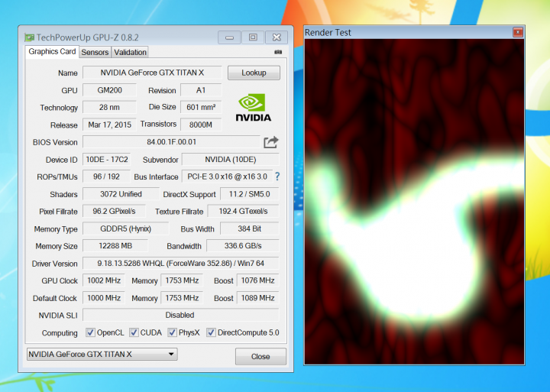Click the Technology field 28 nm

pos(109,108)
